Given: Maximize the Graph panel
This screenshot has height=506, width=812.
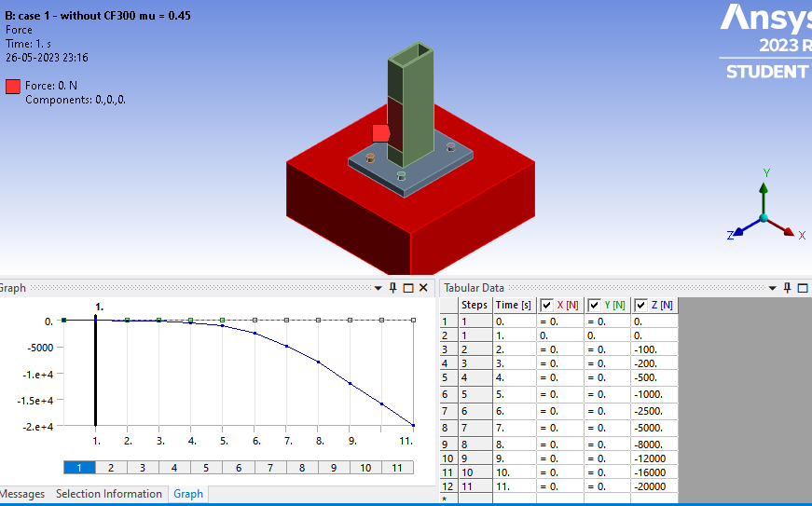Looking at the screenshot, I should [x=408, y=288].
